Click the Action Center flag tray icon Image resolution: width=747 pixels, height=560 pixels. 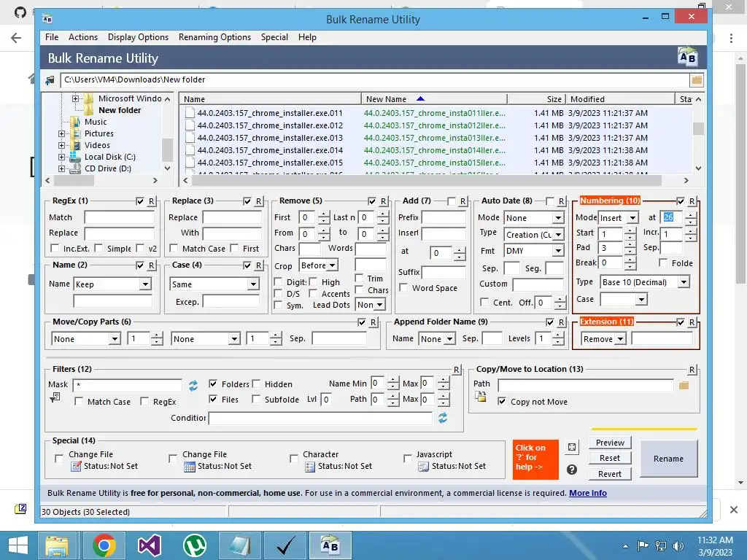(643, 546)
